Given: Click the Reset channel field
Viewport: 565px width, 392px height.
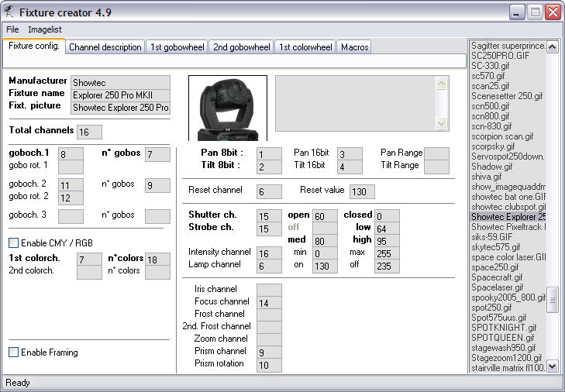Looking at the screenshot, I should [x=269, y=191].
